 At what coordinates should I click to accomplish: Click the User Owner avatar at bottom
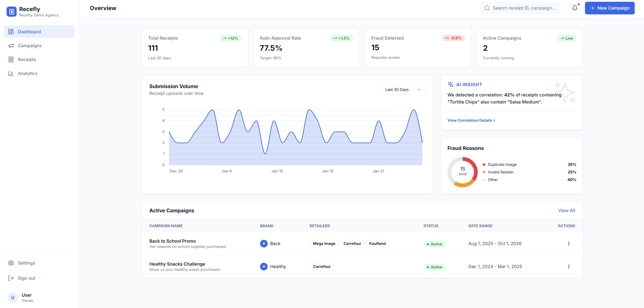coord(13,297)
